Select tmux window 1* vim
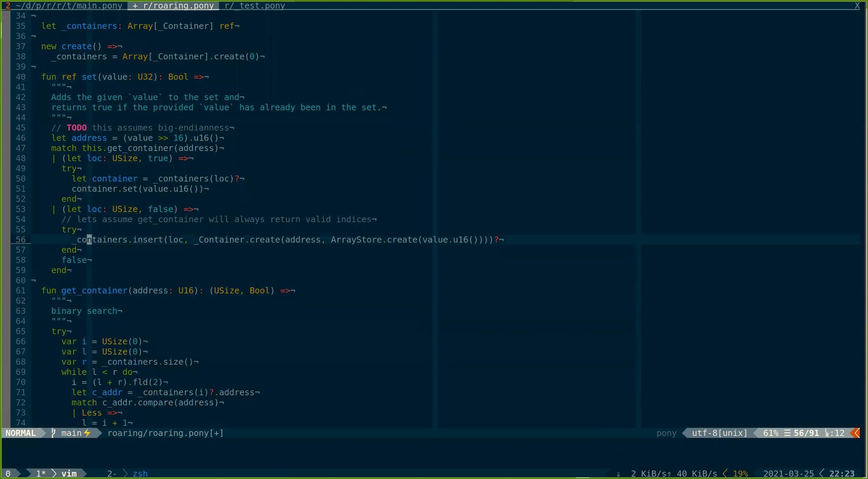Image resolution: width=868 pixels, height=479 pixels. [x=56, y=474]
